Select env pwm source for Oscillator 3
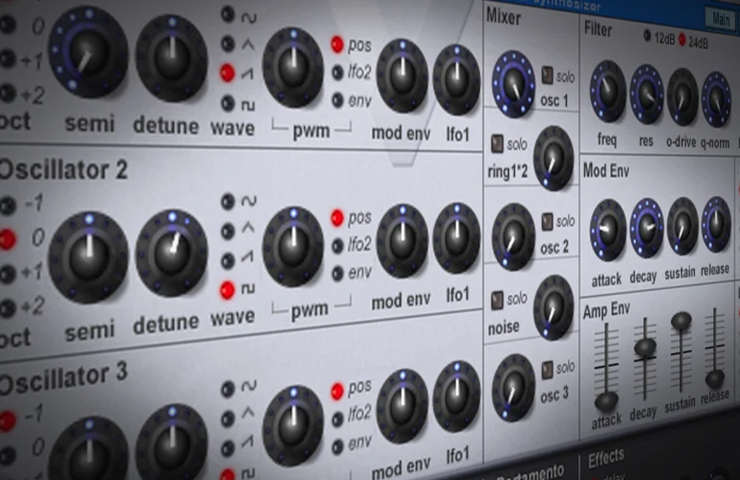740x480 pixels. tap(337, 446)
